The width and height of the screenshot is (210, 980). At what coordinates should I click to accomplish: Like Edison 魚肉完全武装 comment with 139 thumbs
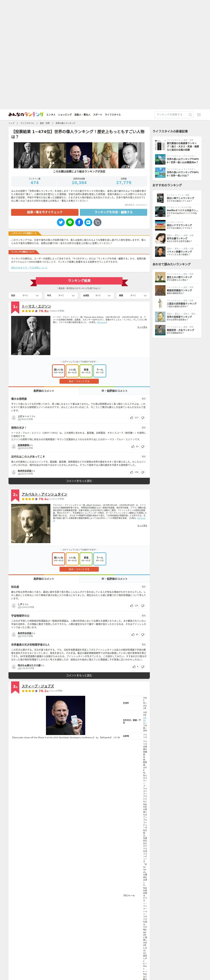(134, 472)
